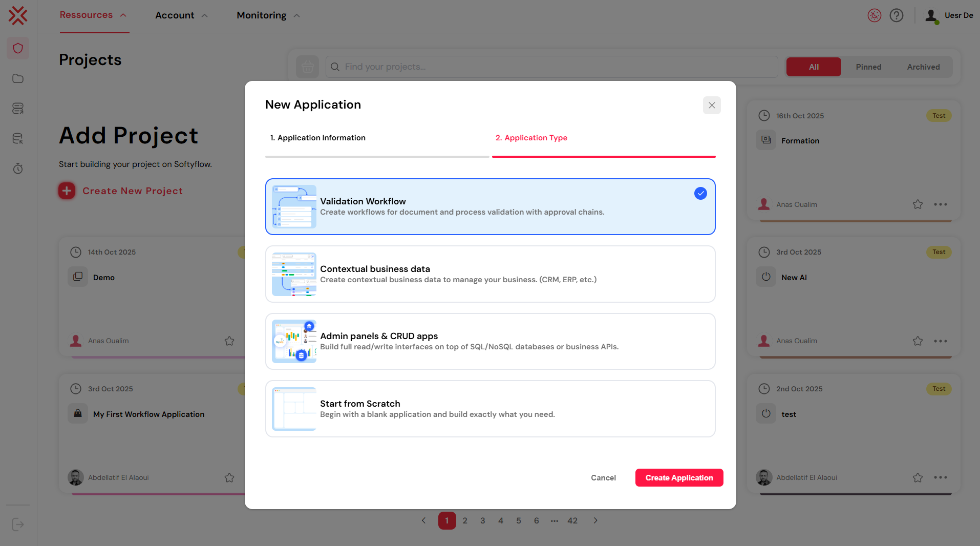Choose the Admin panels & CRUD apps type
The height and width of the screenshot is (546, 980).
coord(490,341)
